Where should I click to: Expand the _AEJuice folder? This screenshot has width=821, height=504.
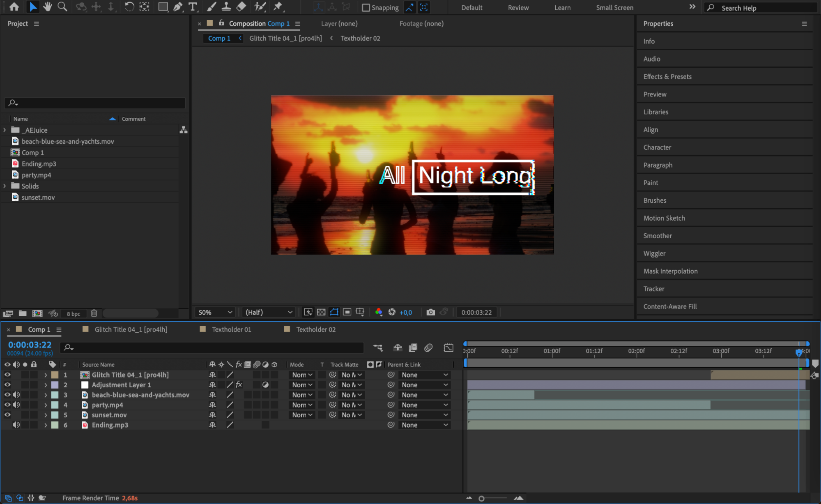point(5,130)
